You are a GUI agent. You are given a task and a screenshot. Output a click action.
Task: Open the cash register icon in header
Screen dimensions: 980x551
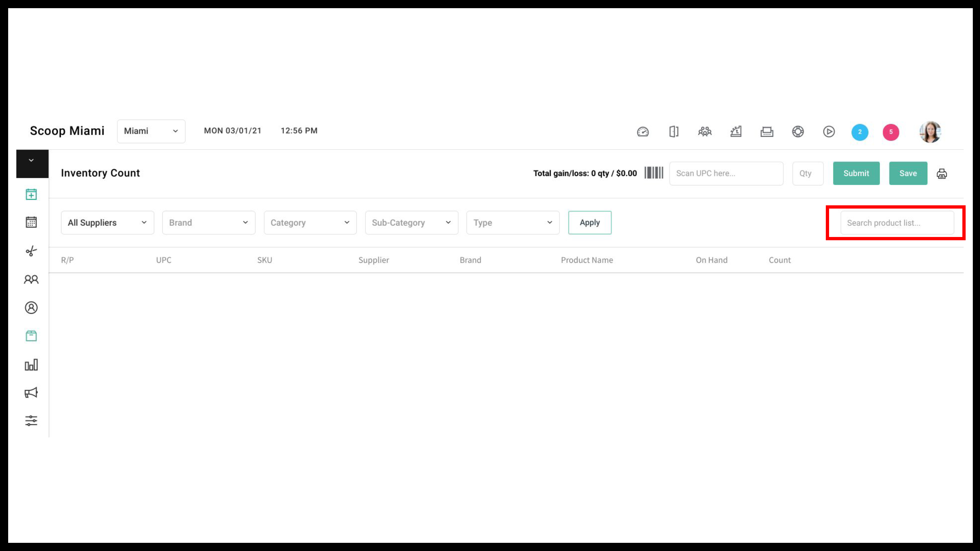click(736, 132)
